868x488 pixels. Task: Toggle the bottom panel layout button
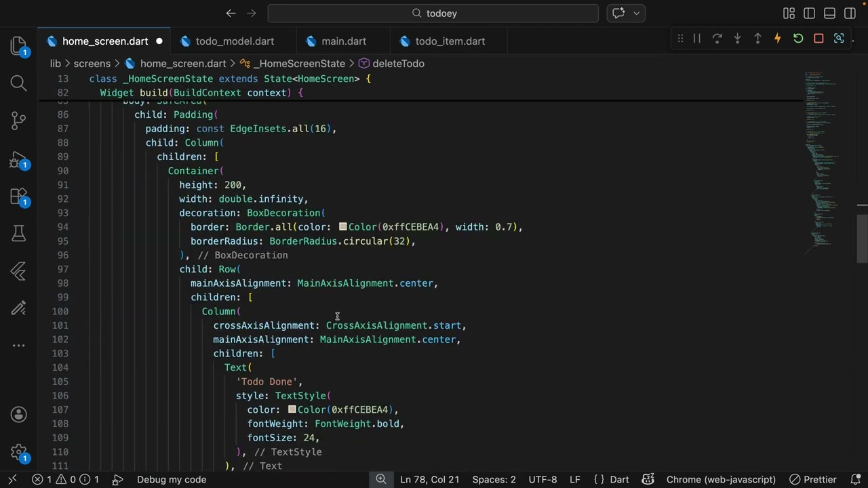[x=829, y=14]
